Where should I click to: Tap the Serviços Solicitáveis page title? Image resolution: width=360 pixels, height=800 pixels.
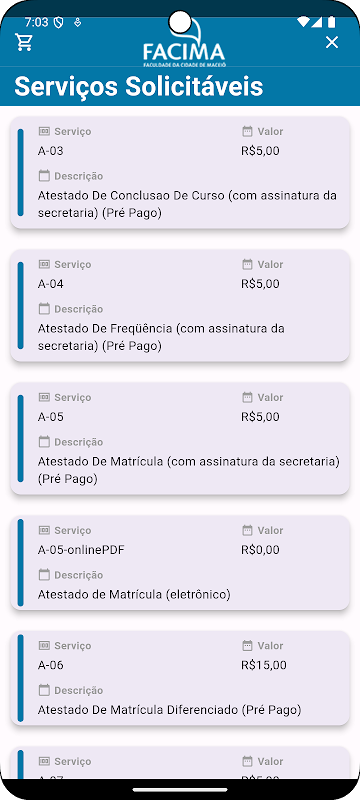tap(139, 86)
